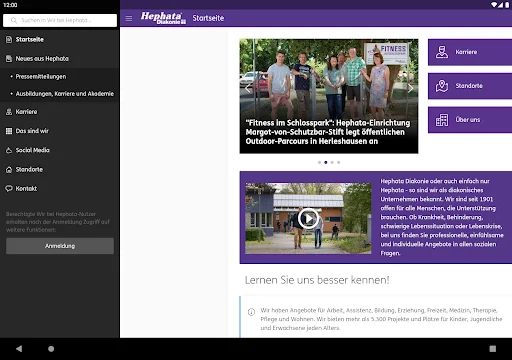The image size is (512, 360).
Task: Click the Karriere person icon in sidebar
Action: pyautogui.click(x=9, y=112)
